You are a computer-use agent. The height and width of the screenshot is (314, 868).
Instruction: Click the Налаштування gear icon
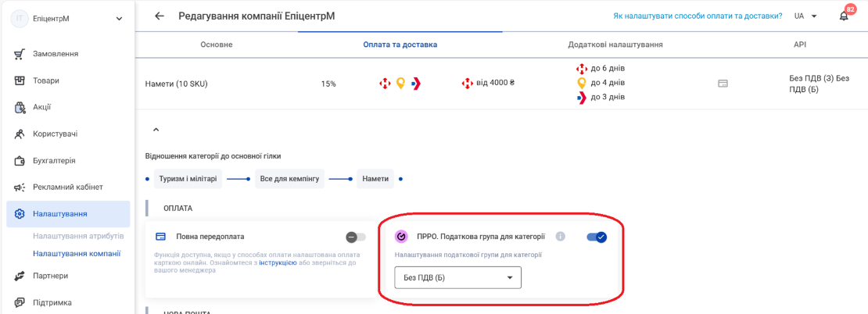pyautogui.click(x=20, y=214)
